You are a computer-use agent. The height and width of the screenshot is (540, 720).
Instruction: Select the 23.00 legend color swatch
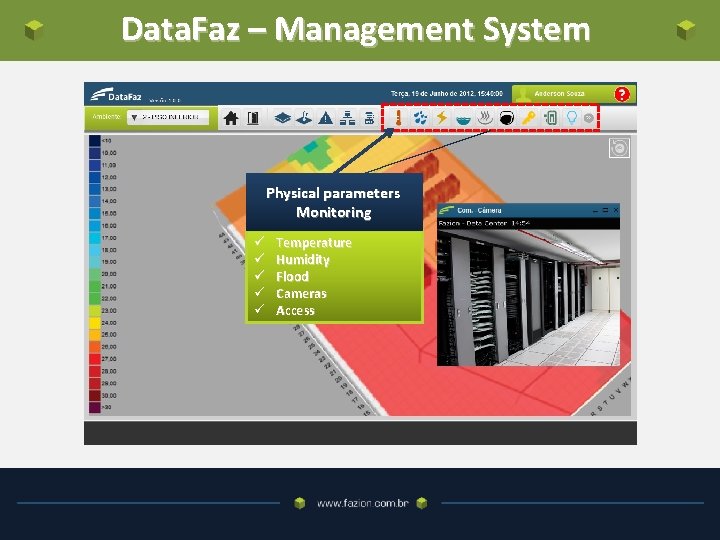pos(95,311)
